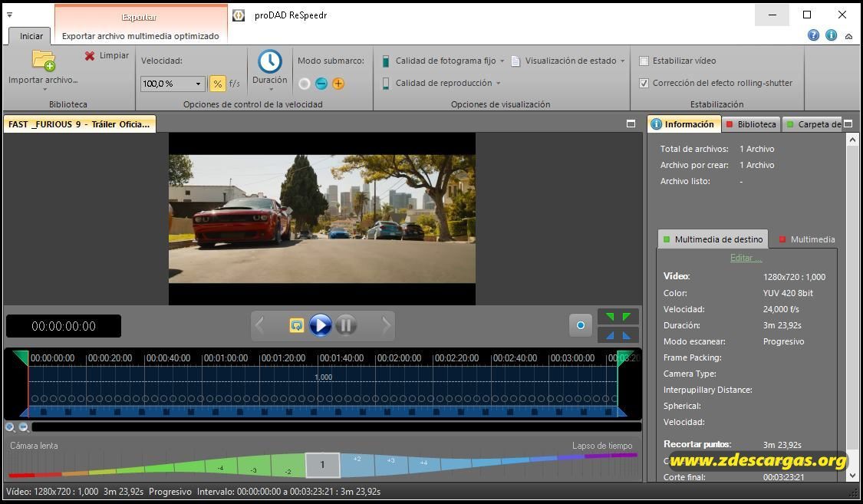
Task: Open the Exportar archivo multimedia optimizado tab
Action: pyautogui.click(x=140, y=36)
